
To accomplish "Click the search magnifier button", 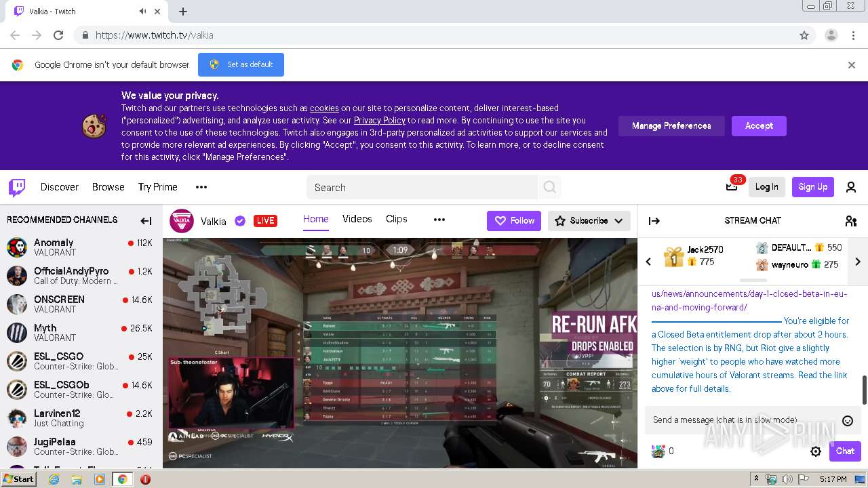I will pos(550,187).
